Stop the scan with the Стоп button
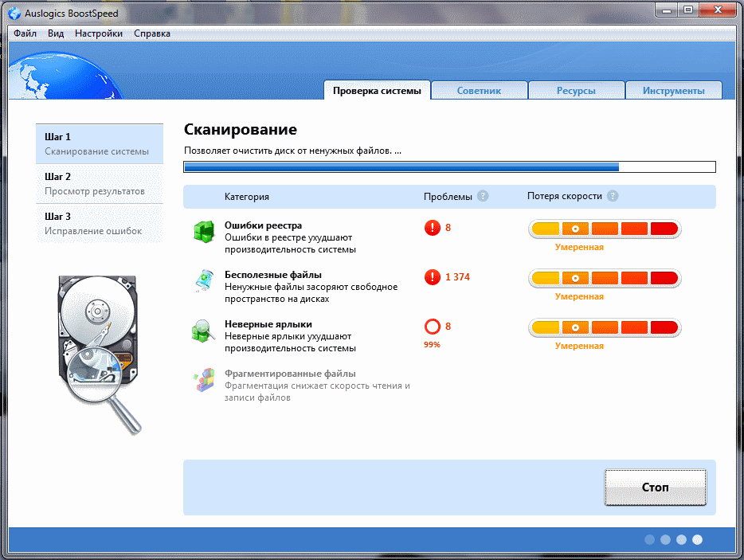The image size is (744, 560). (656, 488)
